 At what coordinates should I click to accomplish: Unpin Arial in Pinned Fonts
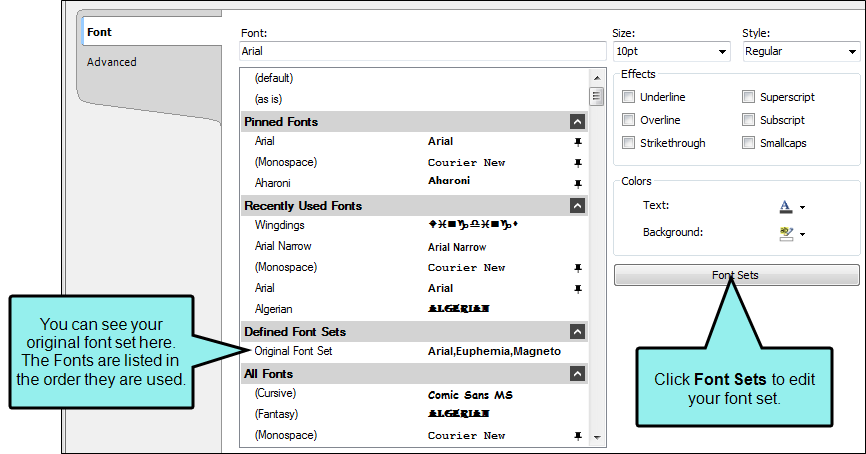[x=578, y=142]
